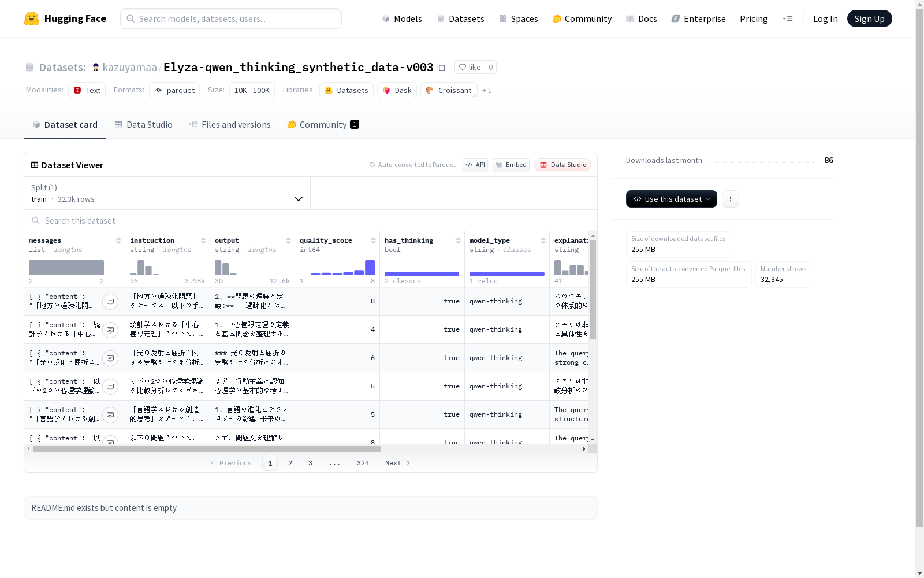Click the like heart button

pyautogui.click(x=470, y=67)
